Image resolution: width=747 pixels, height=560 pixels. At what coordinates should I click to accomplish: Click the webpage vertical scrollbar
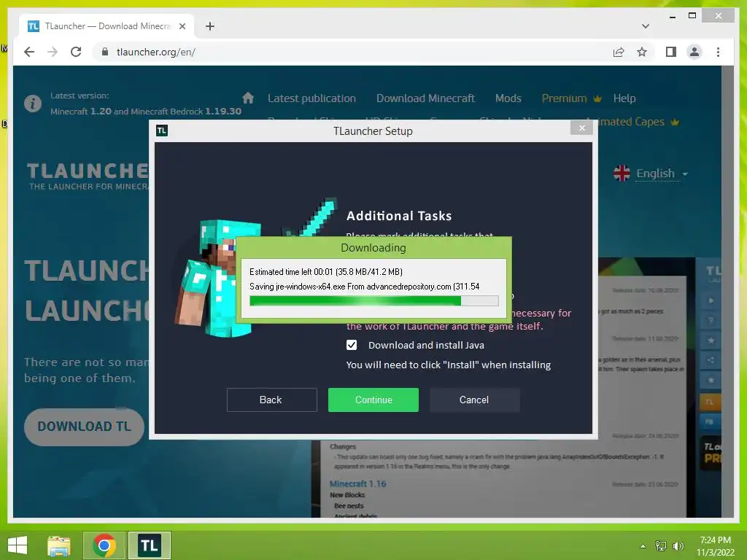727,291
